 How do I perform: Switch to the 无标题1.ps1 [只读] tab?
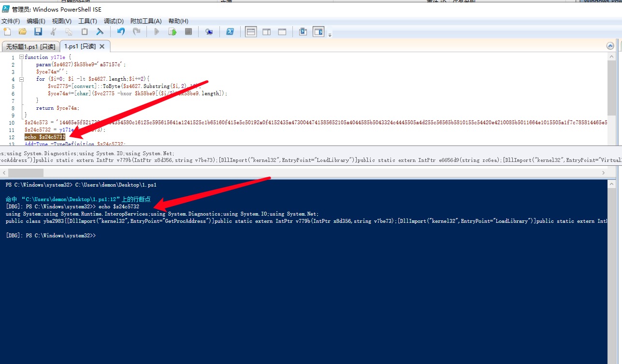(31, 46)
